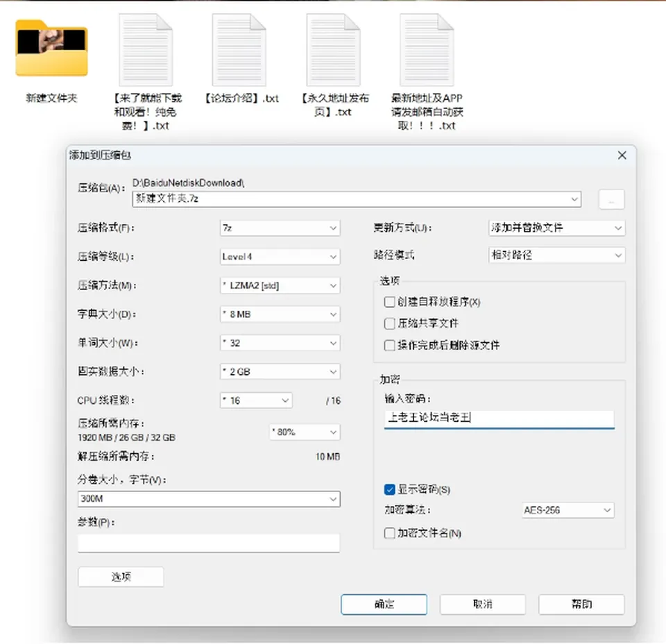The height and width of the screenshot is (644, 666).
Task: Open help with the 帮助 button
Action: (x=581, y=604)
